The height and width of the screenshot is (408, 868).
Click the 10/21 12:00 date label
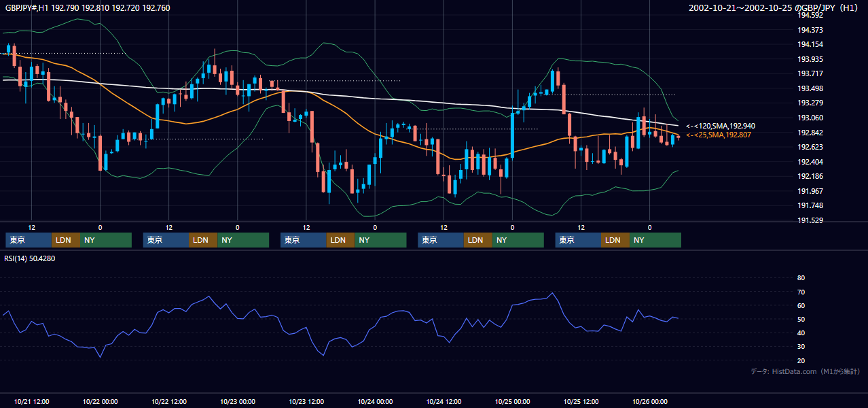[x=31, y=401]
